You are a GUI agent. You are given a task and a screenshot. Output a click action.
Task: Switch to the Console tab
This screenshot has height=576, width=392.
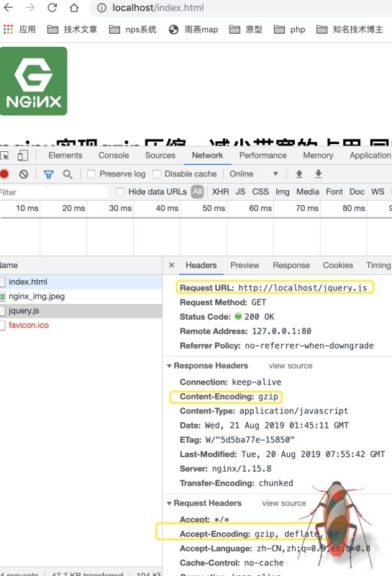coord(114,156)
